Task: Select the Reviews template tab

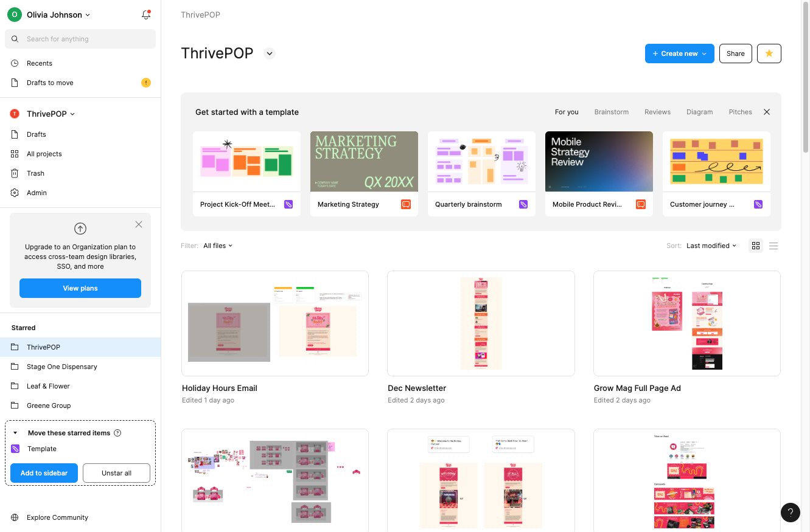Action: click(658, 112)
